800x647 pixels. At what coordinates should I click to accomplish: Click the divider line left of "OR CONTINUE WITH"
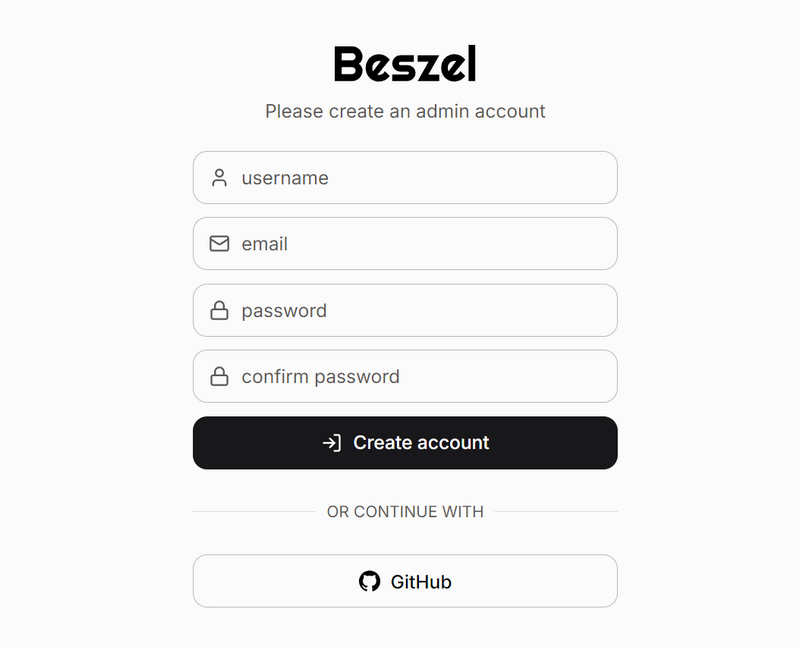254,512
